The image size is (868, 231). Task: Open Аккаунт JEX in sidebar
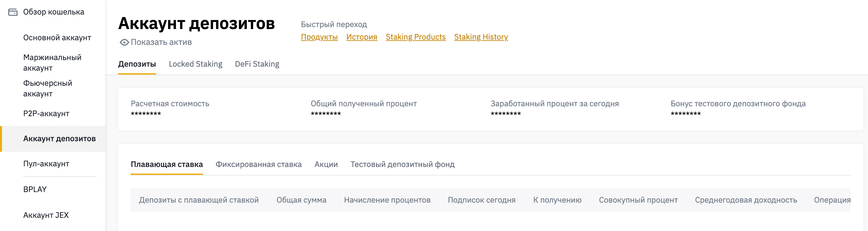(x=46, y=215)
